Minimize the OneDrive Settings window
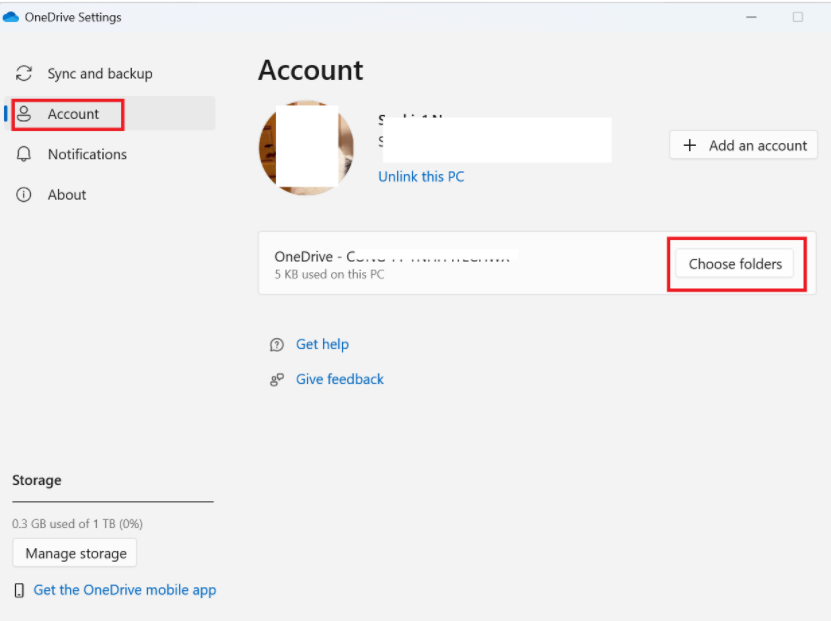 [x=751, y=17]
